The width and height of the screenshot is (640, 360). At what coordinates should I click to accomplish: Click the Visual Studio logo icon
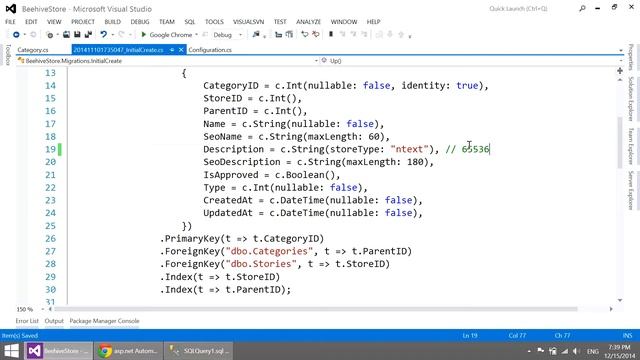(11, 9)
